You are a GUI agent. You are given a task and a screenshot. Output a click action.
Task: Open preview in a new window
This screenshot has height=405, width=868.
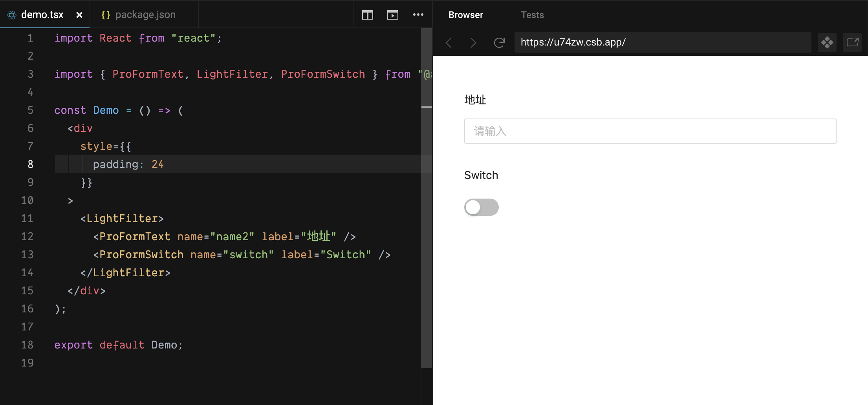[852, 42]
